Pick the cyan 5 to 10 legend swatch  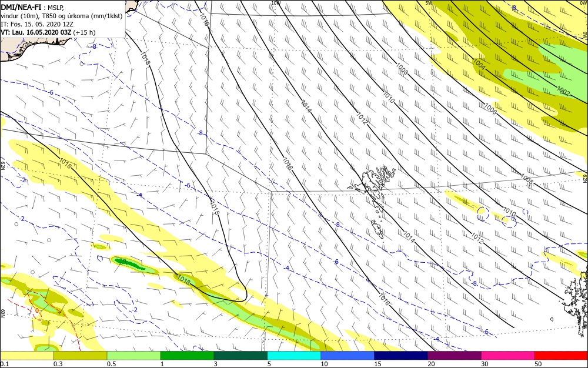click(x=294, y=356)
